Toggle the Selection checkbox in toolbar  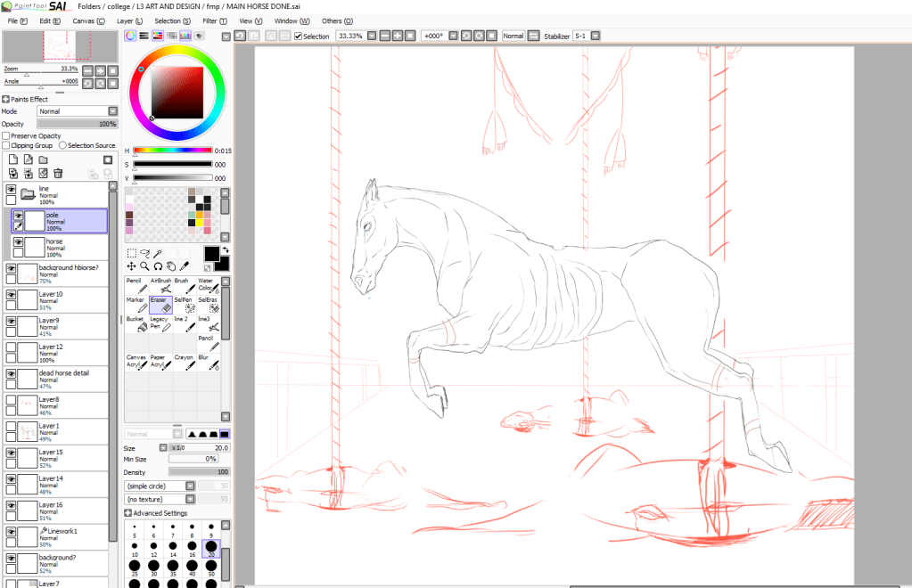click(299, 37)
